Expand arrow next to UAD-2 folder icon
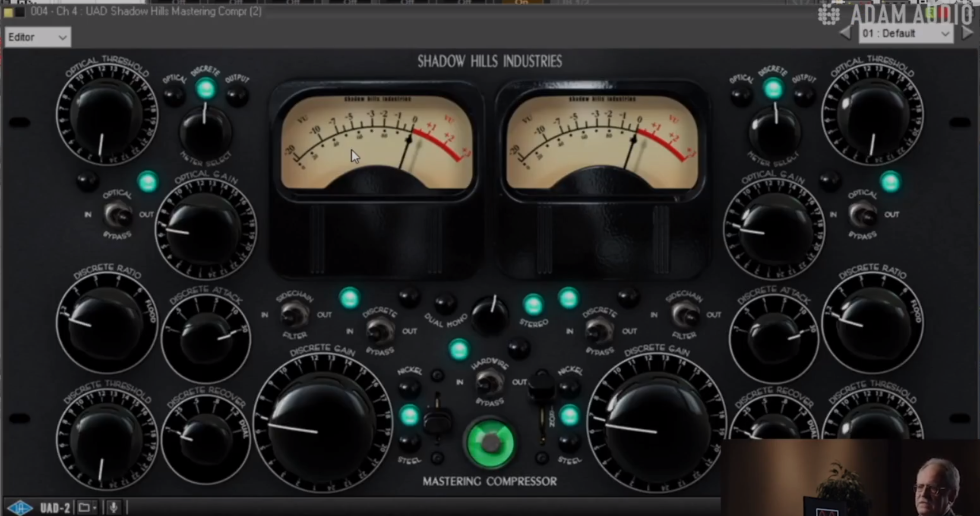This screenshot has height=516, width=980. click(x=95, y=508)
